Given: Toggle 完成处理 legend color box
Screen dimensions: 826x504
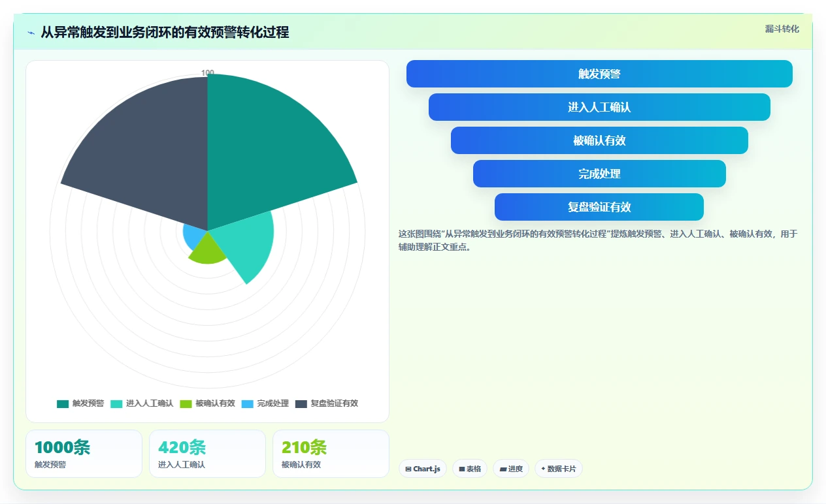Looking at the screenshot, I should point(247,403).
